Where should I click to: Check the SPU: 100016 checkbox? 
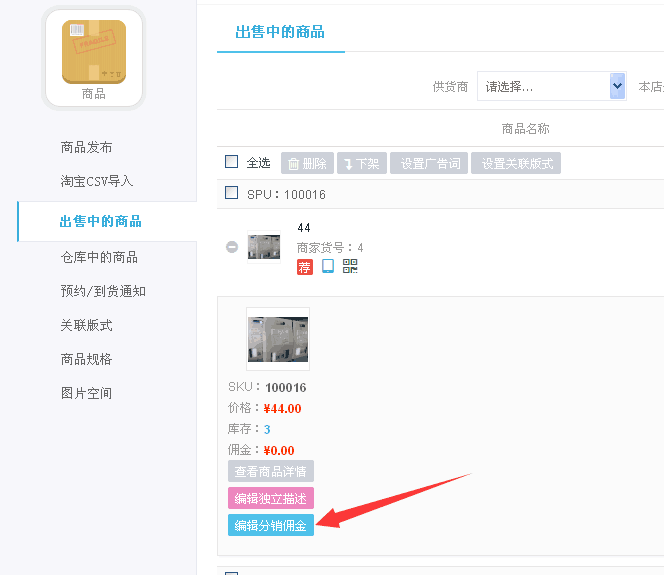tap(231, 193)
